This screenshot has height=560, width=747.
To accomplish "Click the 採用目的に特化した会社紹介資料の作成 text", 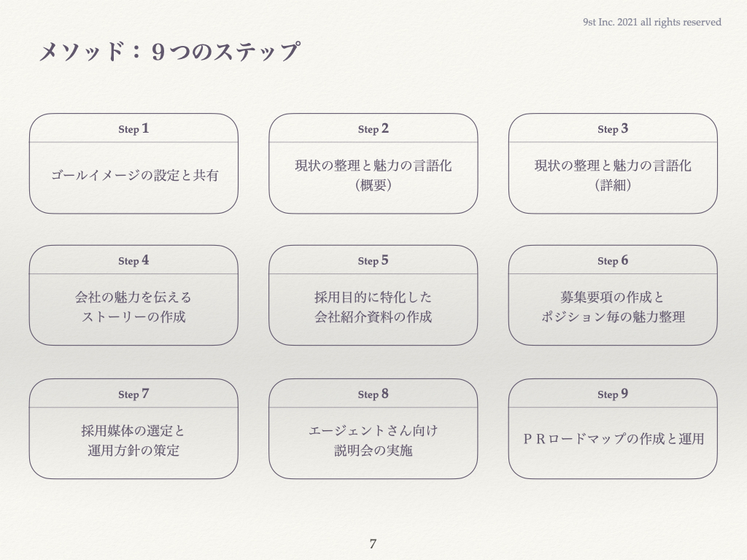I will tap(373, 307).
